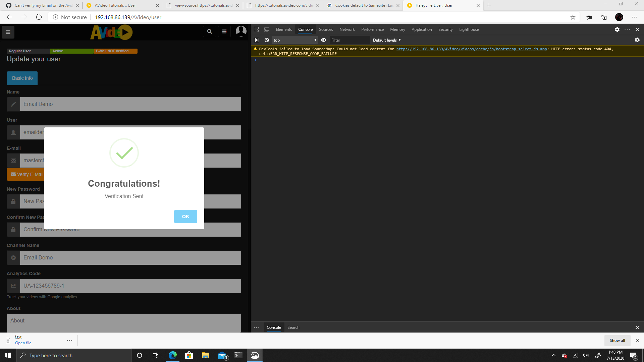Screen dimensions: 644x362
Task: Select the Basic Info tab
Action: click(22, 78)
